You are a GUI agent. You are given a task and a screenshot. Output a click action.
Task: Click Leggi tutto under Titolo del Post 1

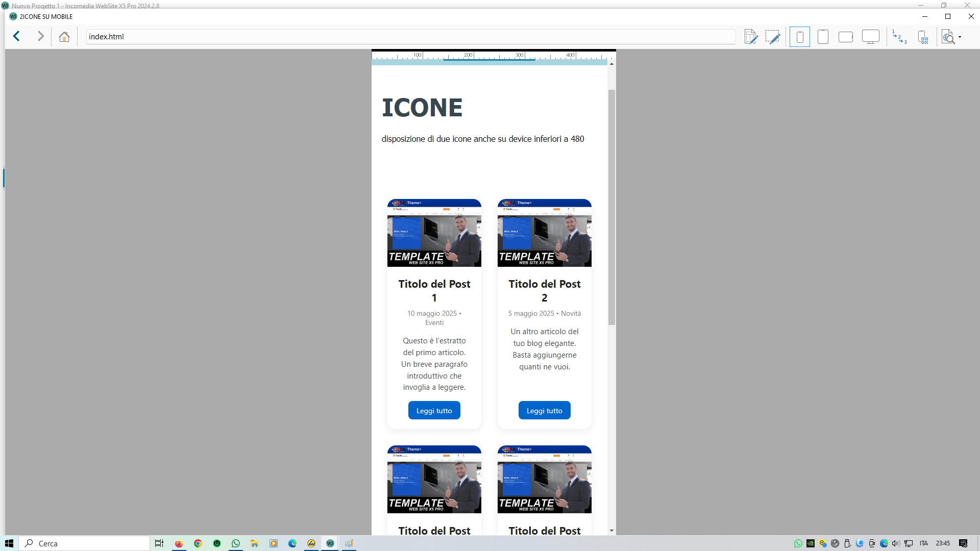(x=434, y=411)
